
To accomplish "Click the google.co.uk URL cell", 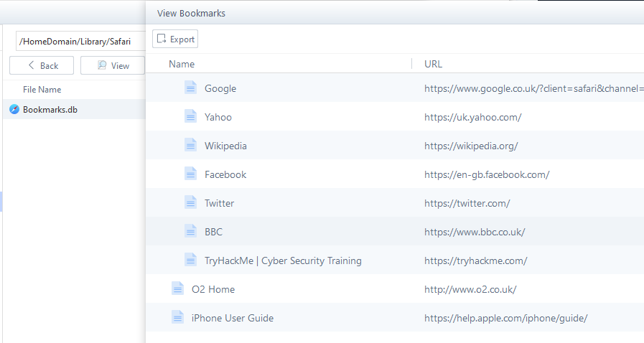I will [x=534, y=89].
